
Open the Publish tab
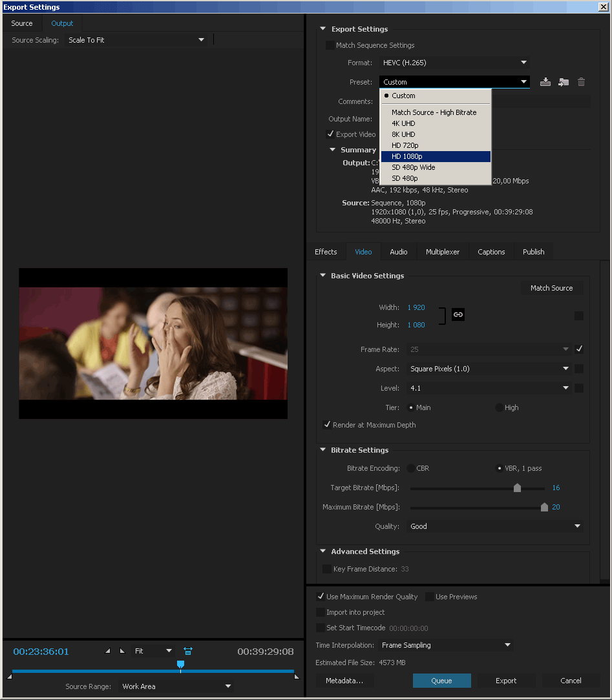(x=533, y=252)
